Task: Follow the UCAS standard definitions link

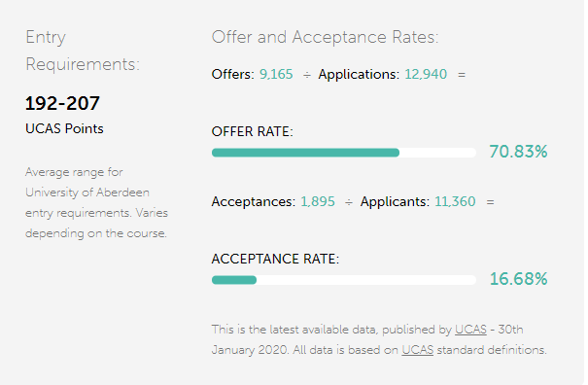Action: coord(417,350)
